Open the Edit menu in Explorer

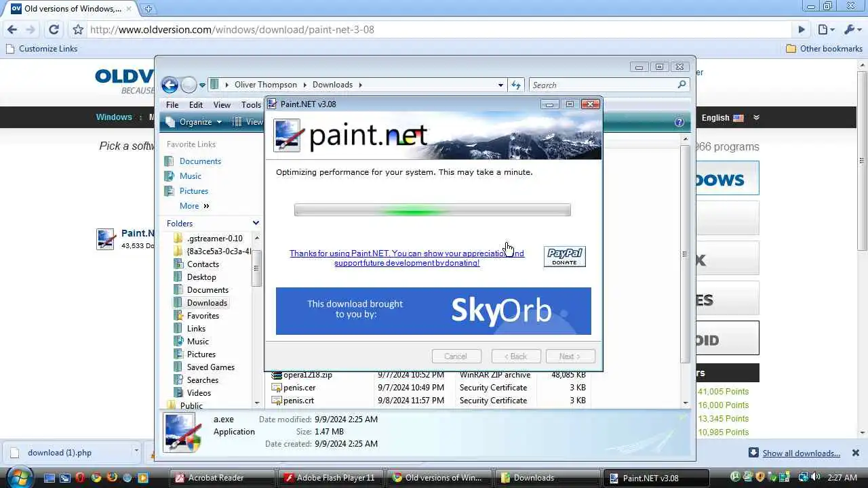tap(196, 105)
